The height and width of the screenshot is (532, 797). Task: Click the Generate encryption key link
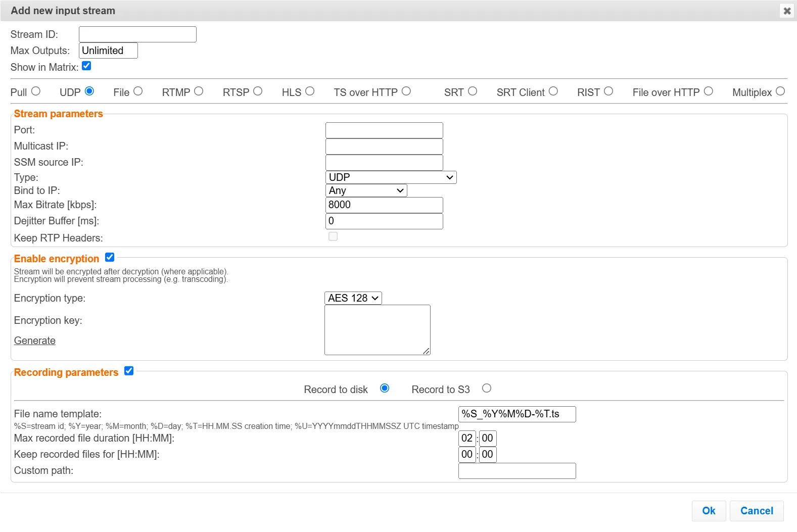pyautogui.click(x=35, y=341)
